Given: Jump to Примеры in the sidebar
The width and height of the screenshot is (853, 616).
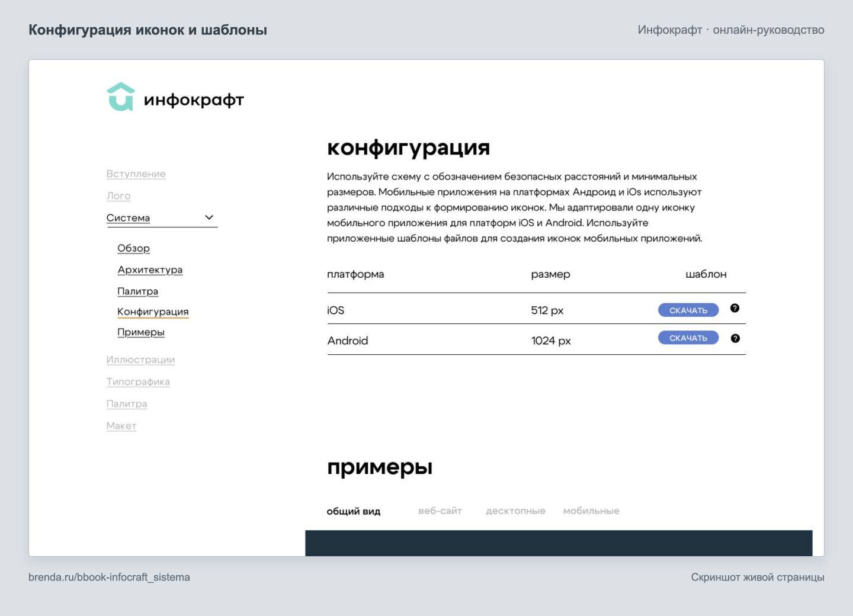Looking at the screenshot, I should coord(141,332).
